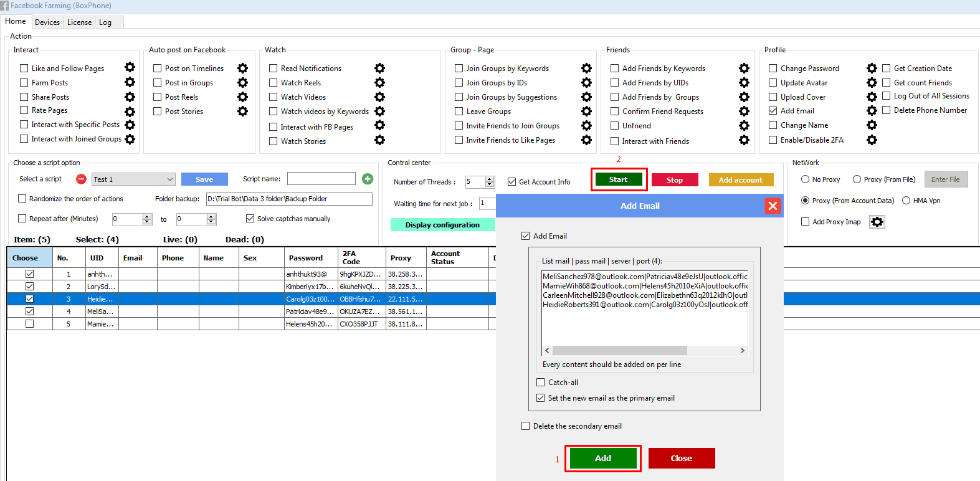
Task: Check the row 5 Mamie account checkbox
Action: point(29,324)
